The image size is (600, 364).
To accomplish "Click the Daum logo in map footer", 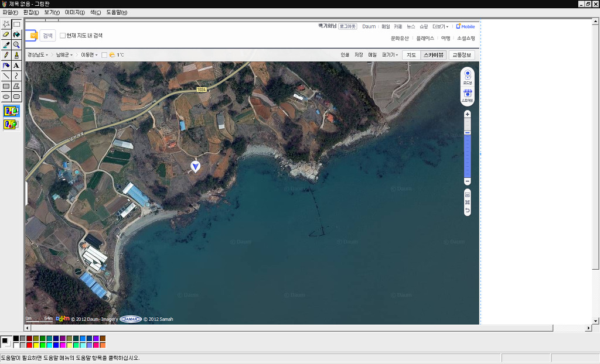I will 62,318.
